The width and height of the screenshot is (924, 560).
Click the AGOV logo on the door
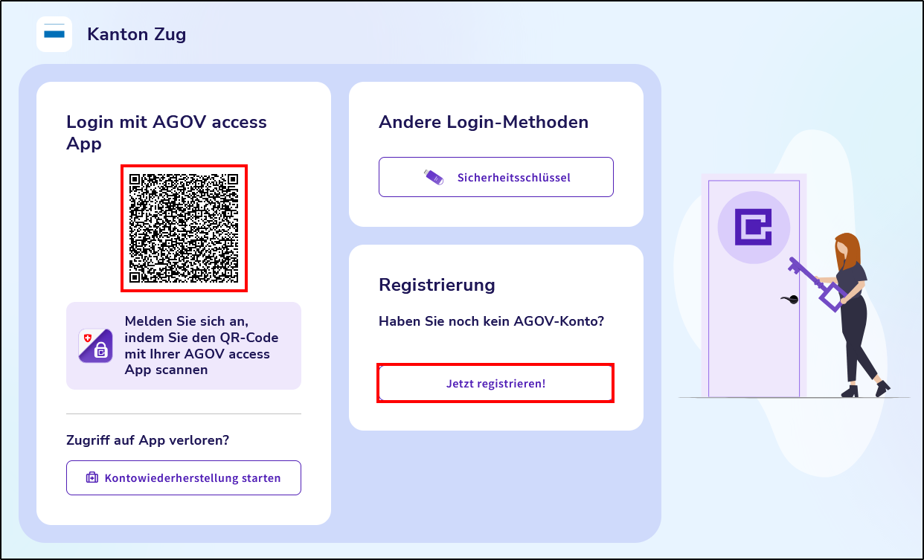[x=753, y=227]
